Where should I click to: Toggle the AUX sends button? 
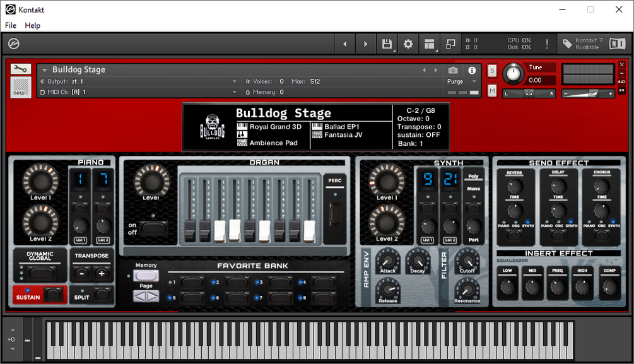click(622, 82)
